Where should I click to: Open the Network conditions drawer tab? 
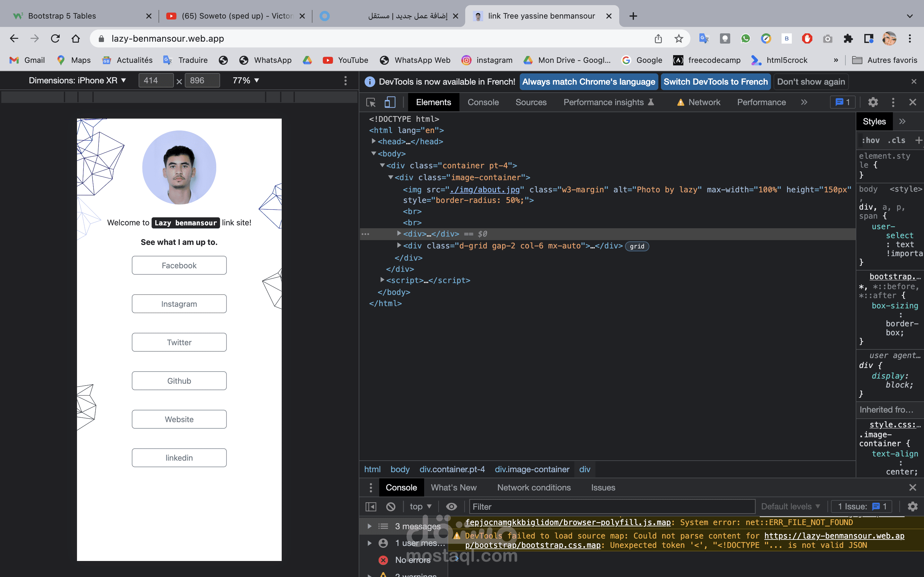tap(534, 487)
